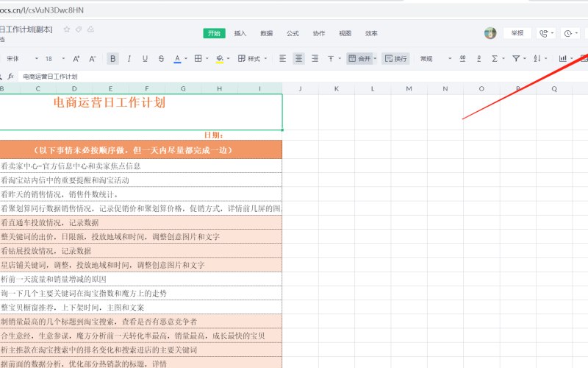Open the history clock menu
The image size is (588, 368).
[x=571, y=33]
